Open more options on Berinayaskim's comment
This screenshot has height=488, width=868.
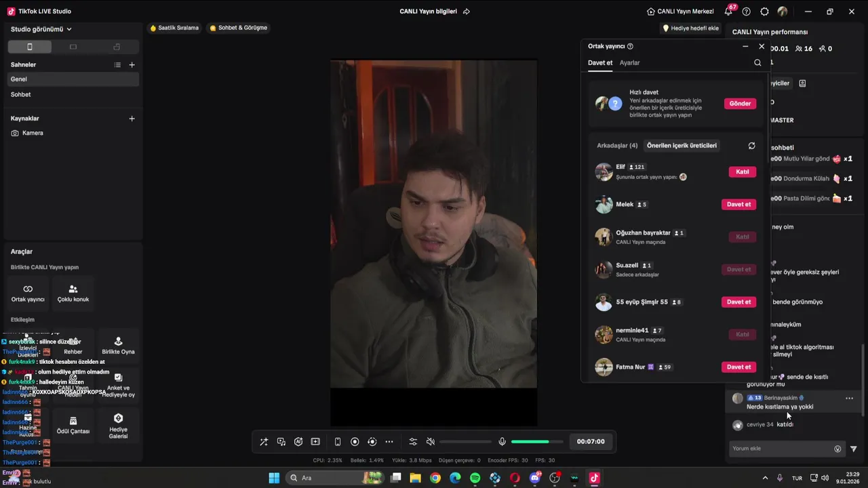click(x=849, y=399)
